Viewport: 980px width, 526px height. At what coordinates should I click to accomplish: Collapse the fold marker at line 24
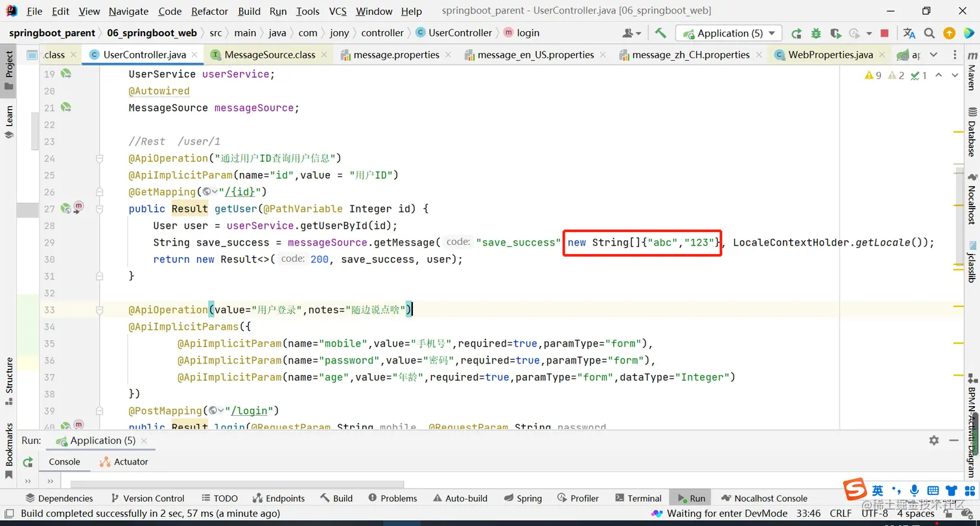[99, 158]
